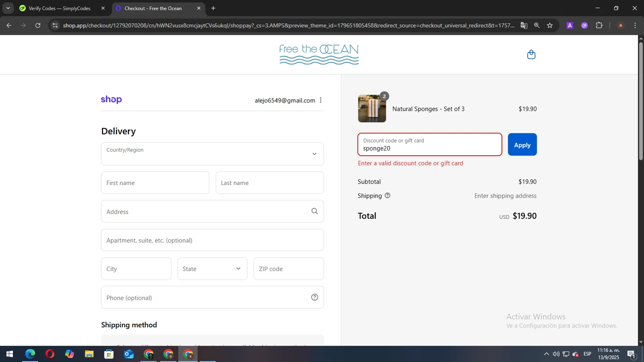The image size is (644, 362).
Task: Click the page vertical scrollbar
Action: [x=641, y=101]
